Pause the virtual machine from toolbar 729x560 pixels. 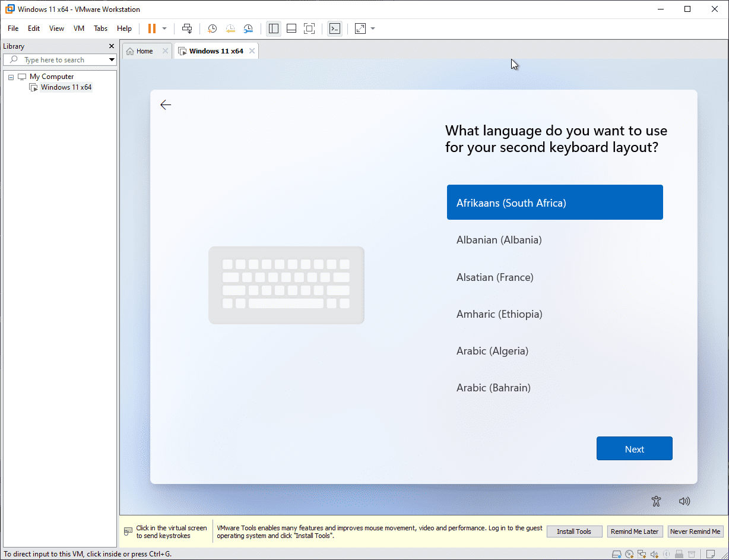pos(151,29)
